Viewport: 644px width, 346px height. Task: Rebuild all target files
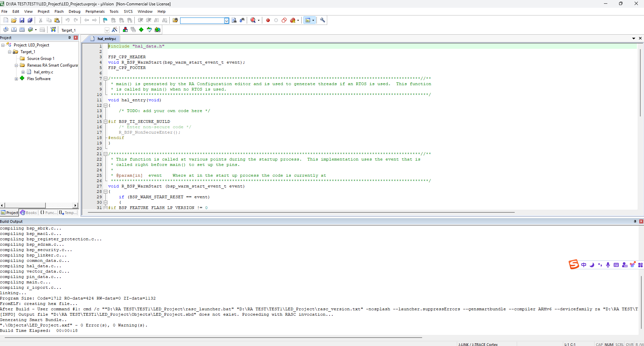point(22,30)
